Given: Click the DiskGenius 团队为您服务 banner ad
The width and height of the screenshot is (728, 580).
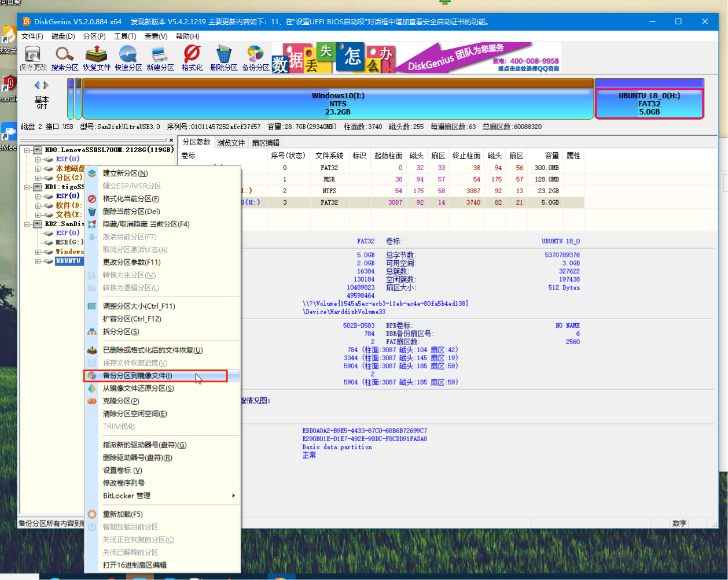Looking at the screenshot, I should pyautogui.click(x=416, y=57).
